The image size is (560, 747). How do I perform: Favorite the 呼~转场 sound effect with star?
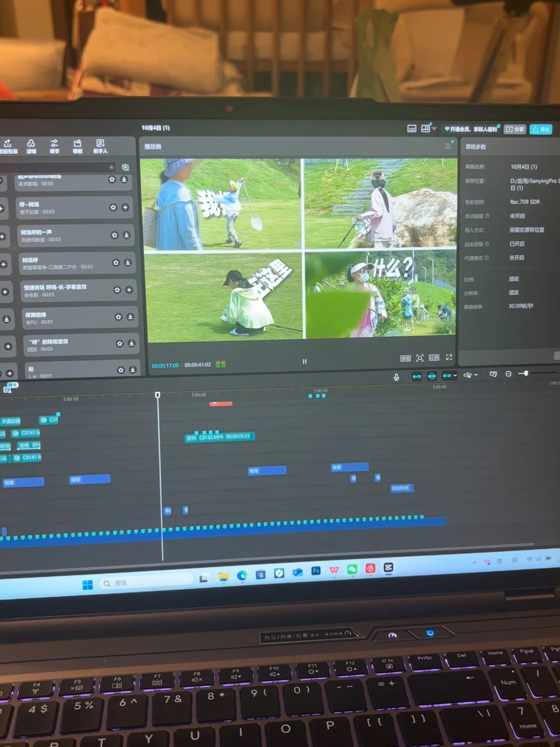(x=113, y=207)
